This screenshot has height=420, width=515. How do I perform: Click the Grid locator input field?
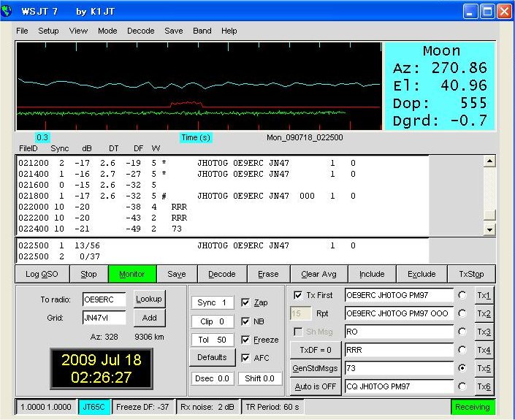click(x=104, y=318)
